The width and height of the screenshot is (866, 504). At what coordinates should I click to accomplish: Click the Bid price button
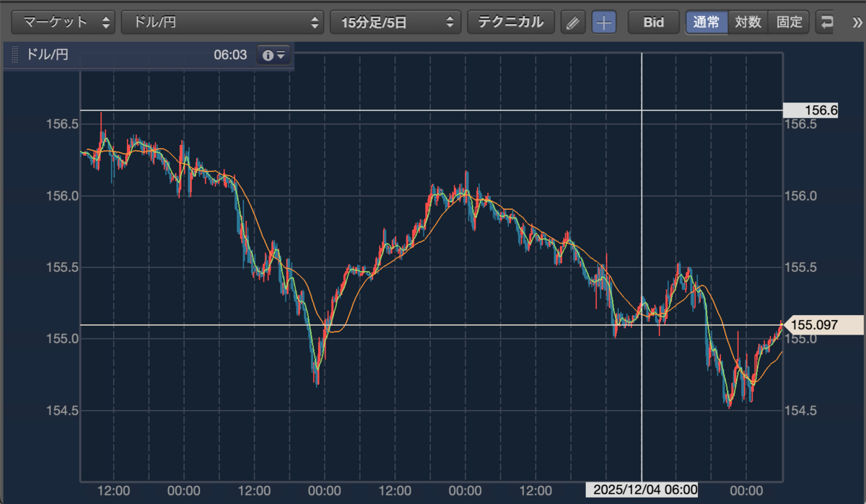(654, 22)
